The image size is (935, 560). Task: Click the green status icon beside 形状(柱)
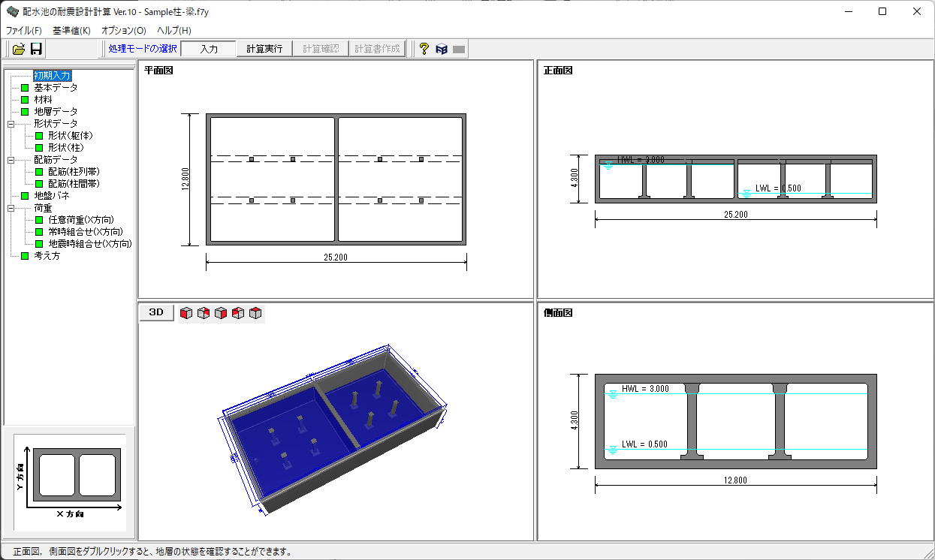39,148
